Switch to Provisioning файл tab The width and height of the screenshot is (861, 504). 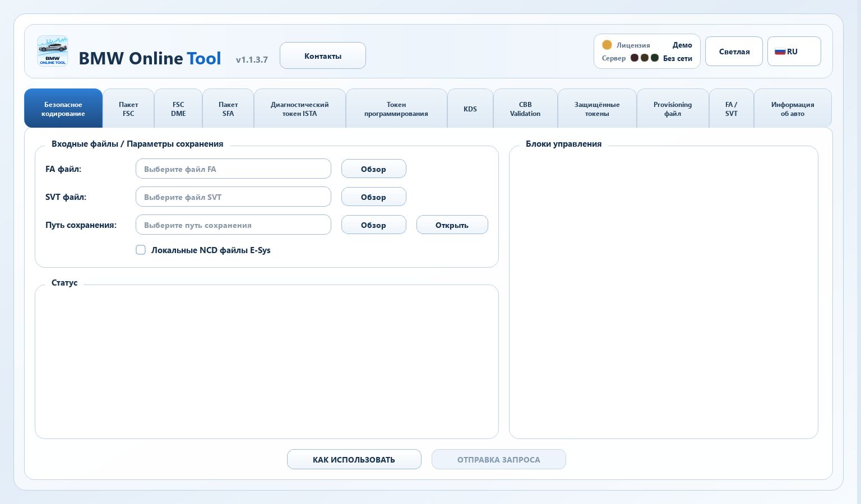pos(673,109)
